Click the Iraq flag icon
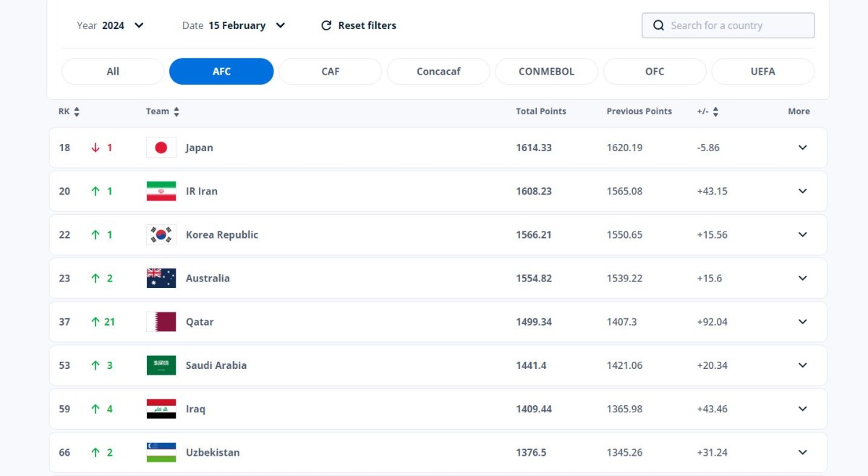The image size is (868, 476). [x=161, y=409]
